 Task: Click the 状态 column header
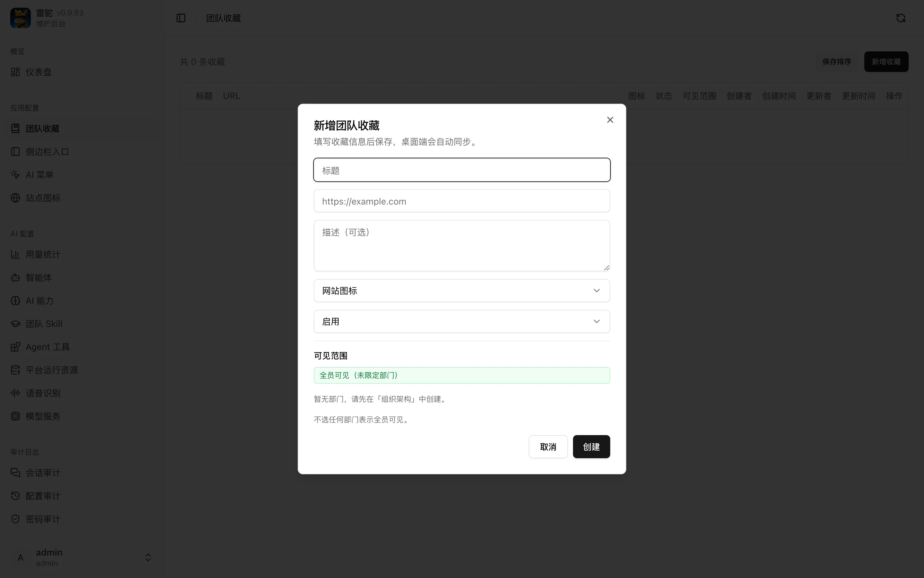pyautogui.click(x=663, y=96)
